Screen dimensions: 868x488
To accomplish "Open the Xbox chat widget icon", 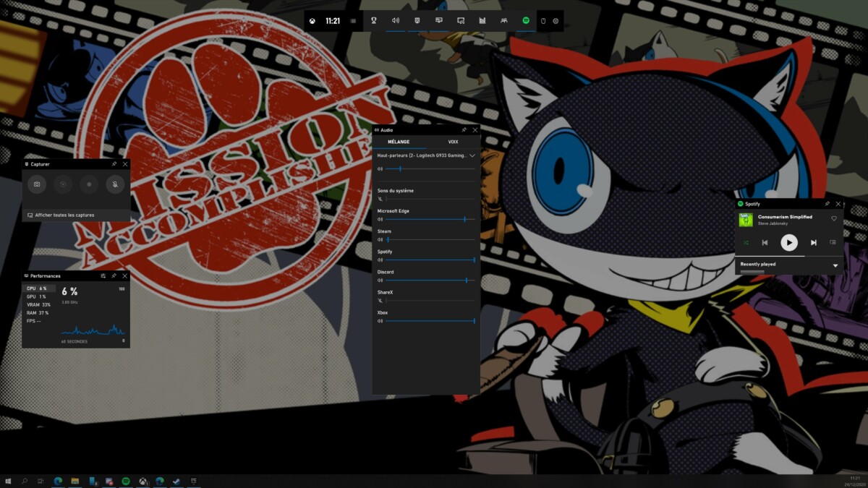I will click(461, 21).
